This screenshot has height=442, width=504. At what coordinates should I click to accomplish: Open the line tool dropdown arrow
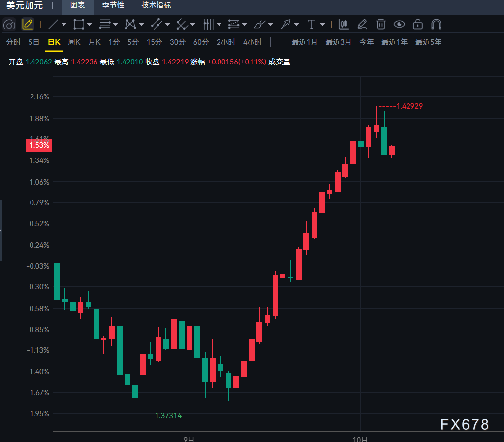click(x=64, y=25)
